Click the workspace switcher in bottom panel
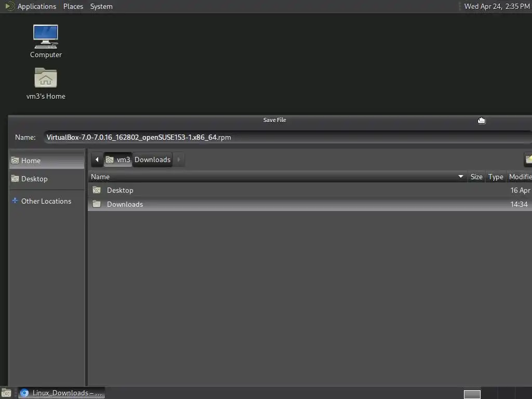 click(x=472, y=394)
